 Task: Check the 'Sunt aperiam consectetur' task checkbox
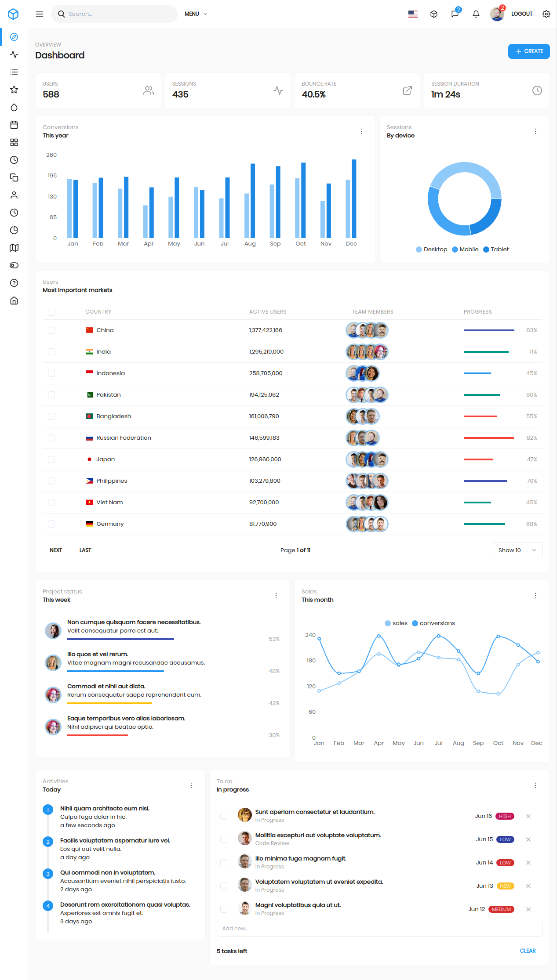[224, 816]
